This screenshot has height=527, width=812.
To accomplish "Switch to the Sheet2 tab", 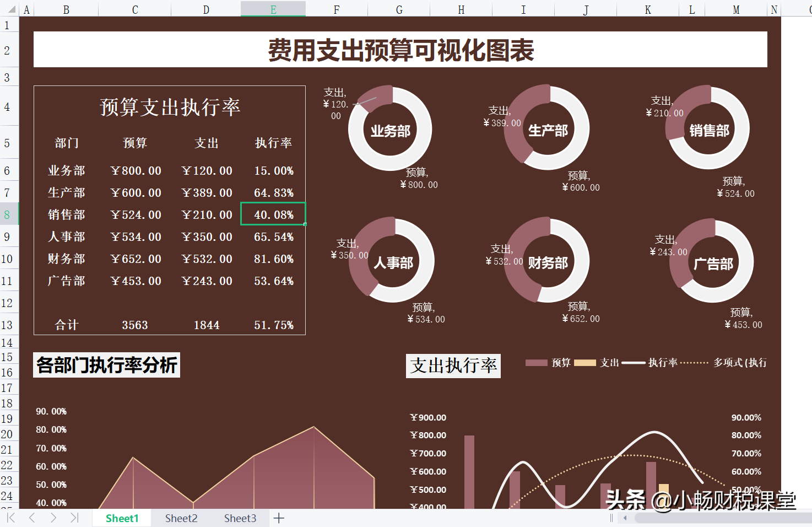I will [x=181, y=518].
